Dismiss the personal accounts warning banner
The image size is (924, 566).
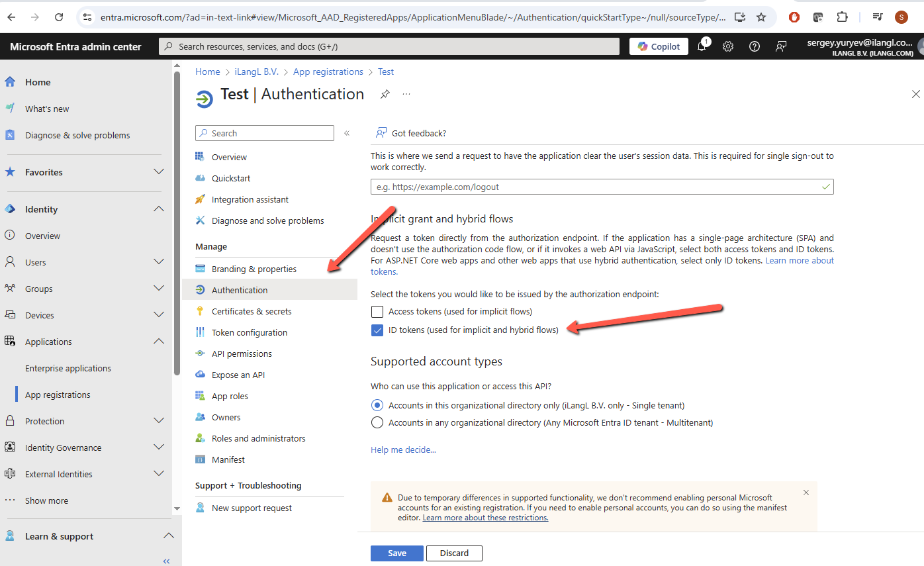coord(806,493)
